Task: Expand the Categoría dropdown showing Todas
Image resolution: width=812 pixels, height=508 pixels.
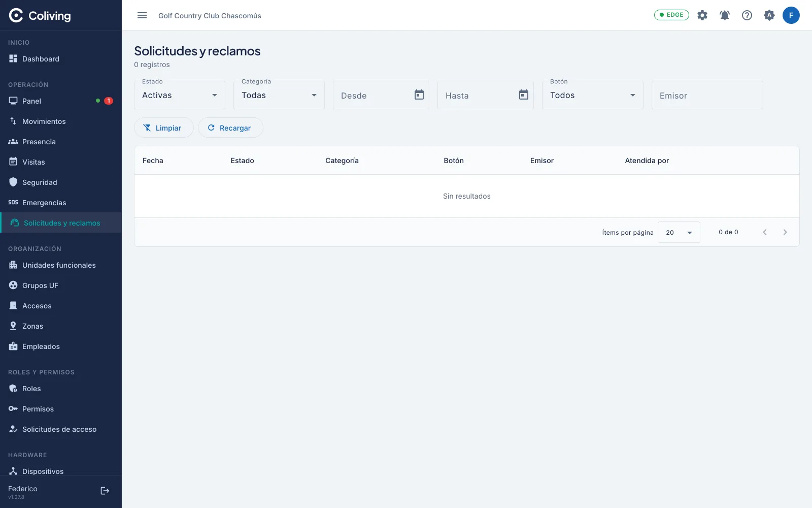Action: (279, 95)
